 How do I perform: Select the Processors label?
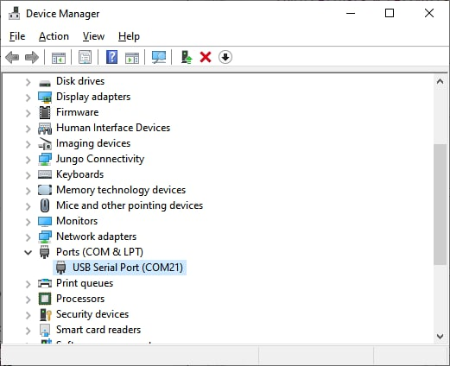tap(80, 299)
